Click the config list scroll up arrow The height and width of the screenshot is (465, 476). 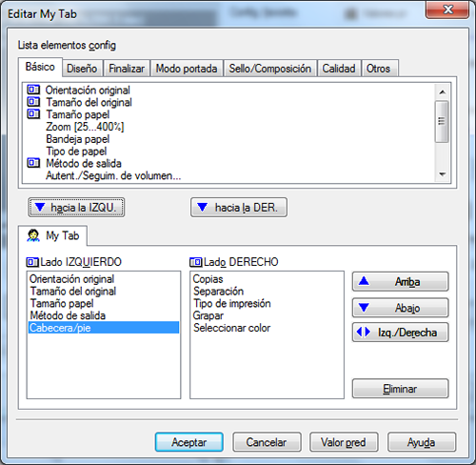[442, 92]
